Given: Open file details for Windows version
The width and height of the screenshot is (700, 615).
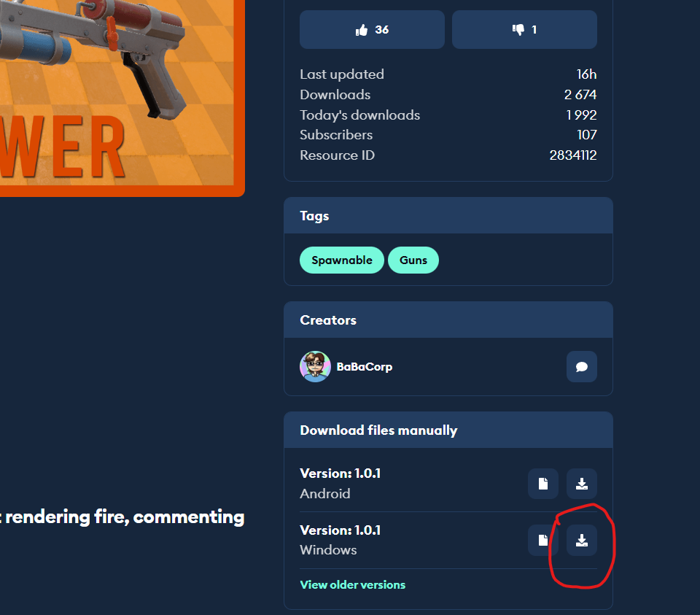Looking at the screenshot, I should [x=542, y=541].
